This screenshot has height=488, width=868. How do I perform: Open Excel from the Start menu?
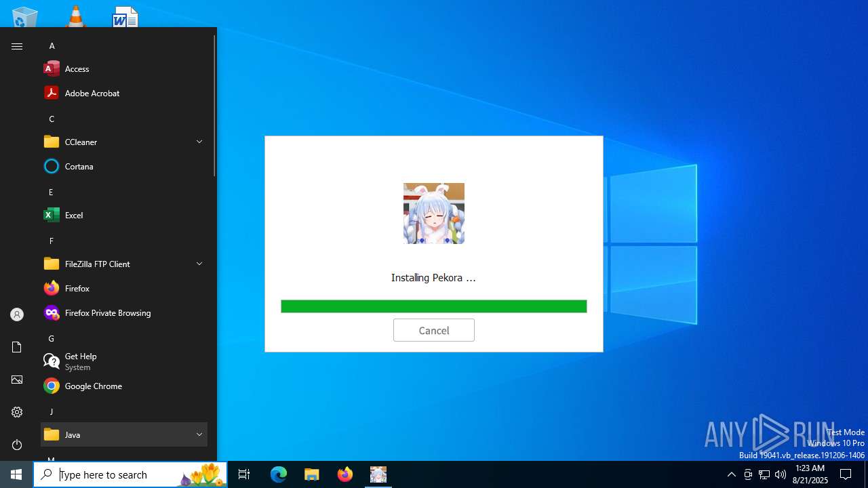click(x=124, y=215)
